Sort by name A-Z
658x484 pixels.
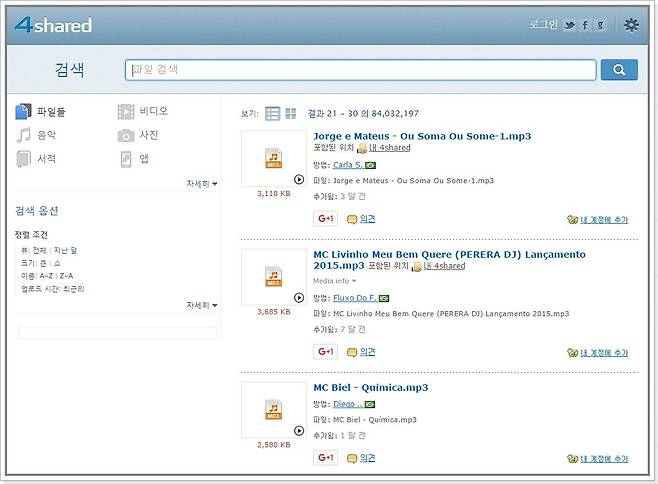(x=47, y=276)
